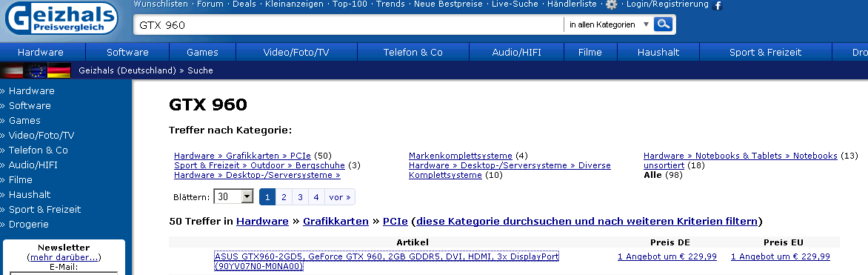Click the 'Alle' (98) category text
This screenshot has height=275, width=868.
652,175
